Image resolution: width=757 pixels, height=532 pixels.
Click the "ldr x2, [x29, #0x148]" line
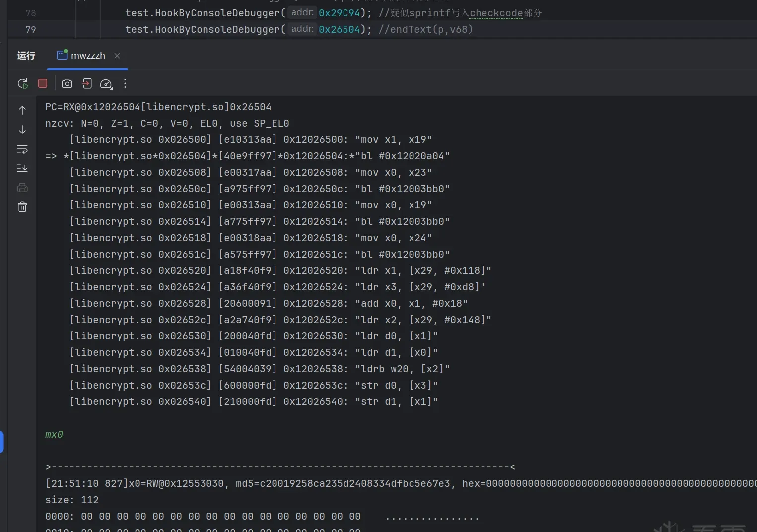[x=280, y=320]
